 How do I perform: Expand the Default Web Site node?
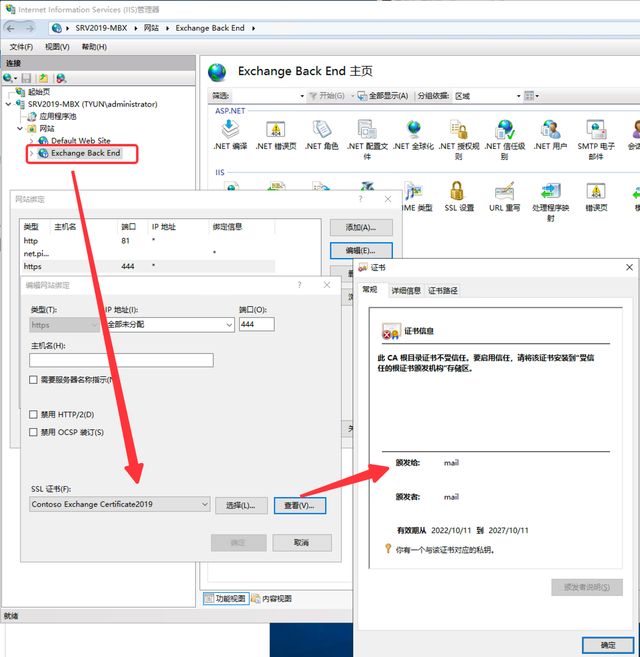[x=31, y=141]
